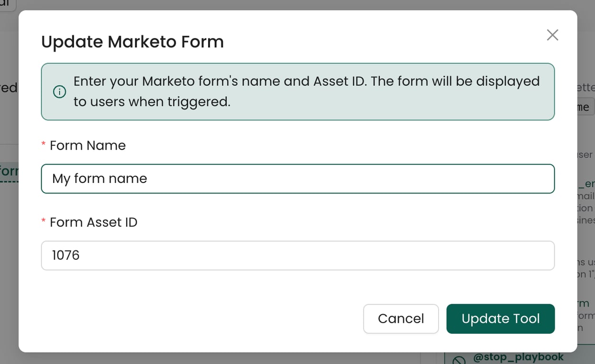
Task: Click the partially hidden button at top-left corner
Action: (7, 4)
